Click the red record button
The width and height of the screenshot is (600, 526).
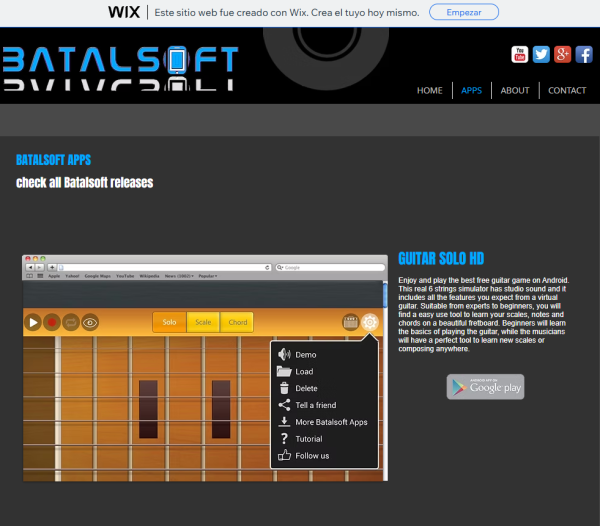click(x=52, y=322)
